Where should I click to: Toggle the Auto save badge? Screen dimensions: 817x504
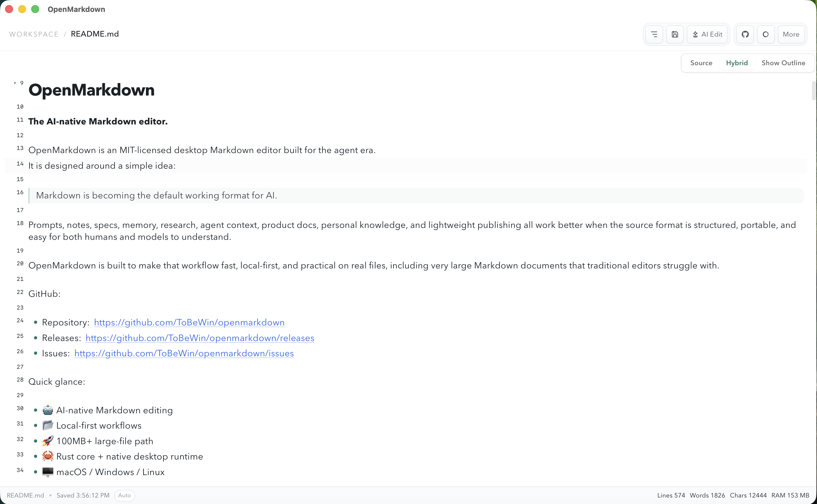tap(124, 495)
